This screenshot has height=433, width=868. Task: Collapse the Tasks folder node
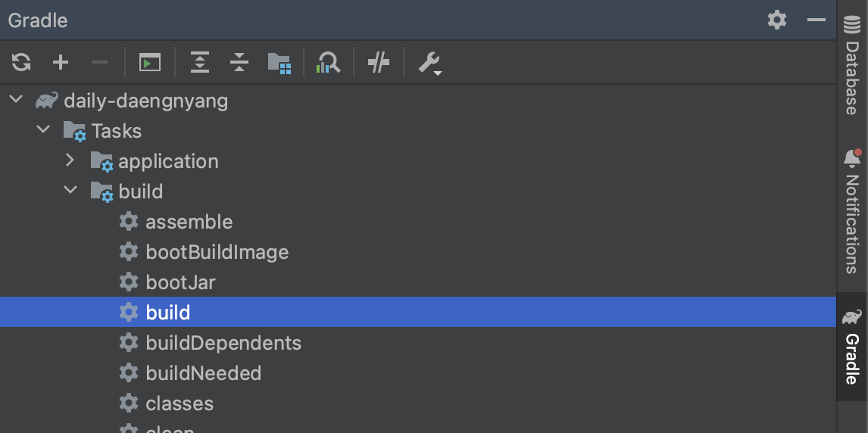pos(43,130)
